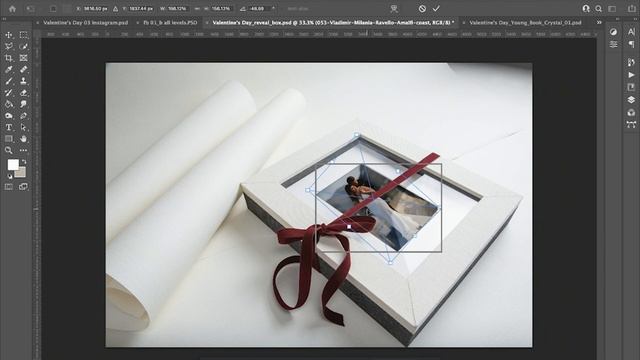Close the fb 01_b all levels.PSD tab

tap(138, 23)
